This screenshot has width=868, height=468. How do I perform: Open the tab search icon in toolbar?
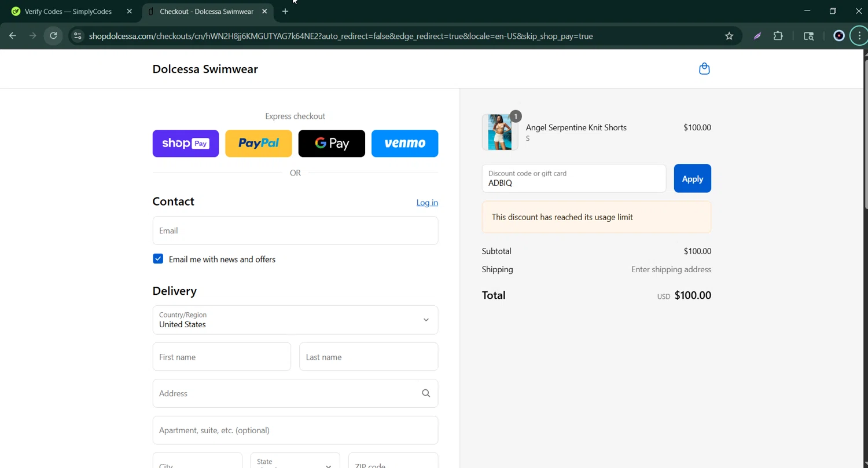pyautogui.click(x=809, y=36)
